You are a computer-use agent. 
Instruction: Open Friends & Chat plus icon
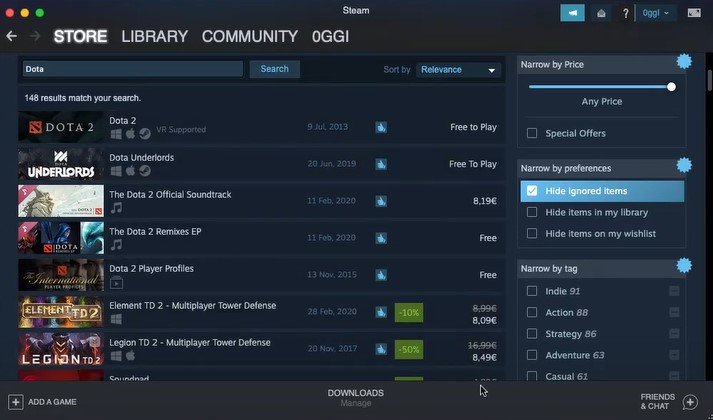[x=690, y=401]
